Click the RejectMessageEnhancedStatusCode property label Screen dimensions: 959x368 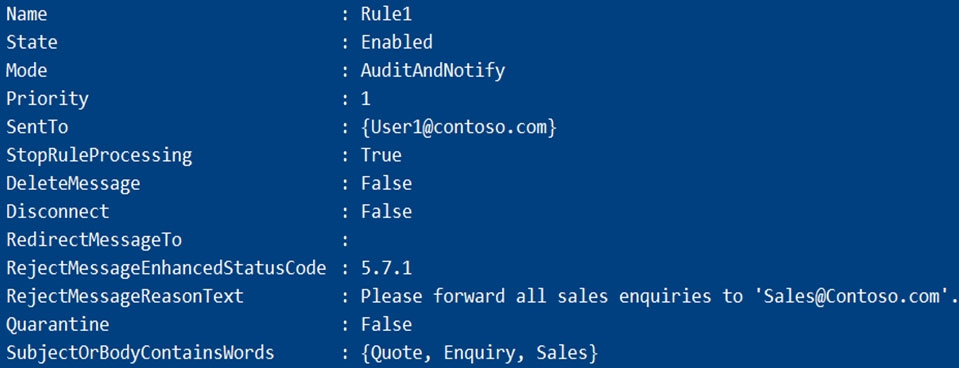tap(166, 269)
